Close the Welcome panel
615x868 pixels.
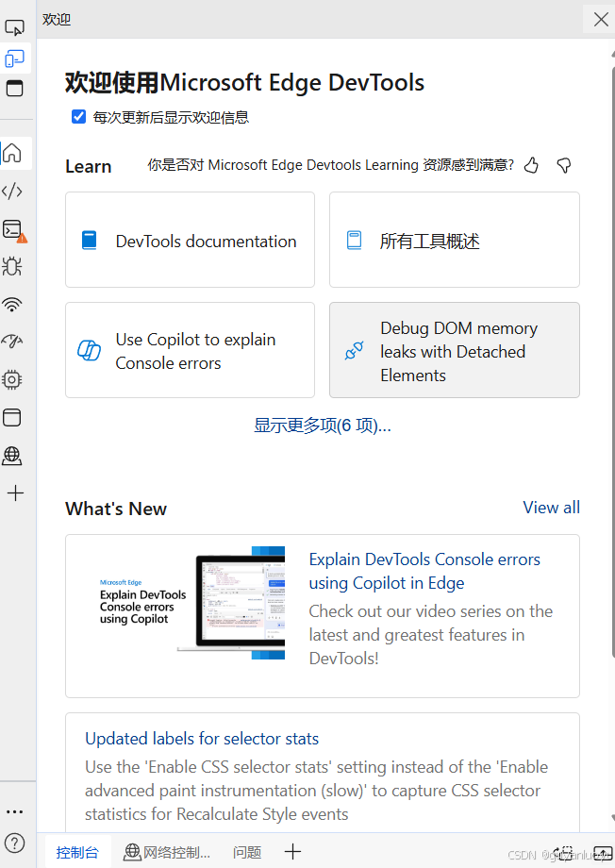coord(601,20)
